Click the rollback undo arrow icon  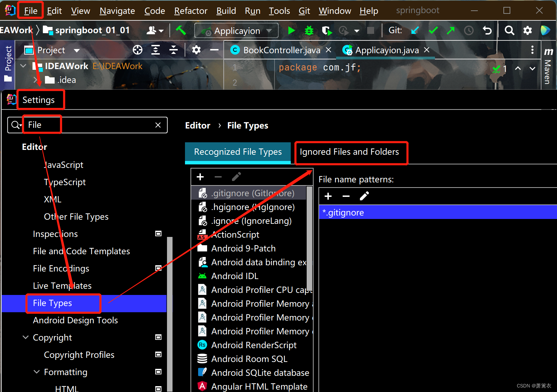coord(487,31)
